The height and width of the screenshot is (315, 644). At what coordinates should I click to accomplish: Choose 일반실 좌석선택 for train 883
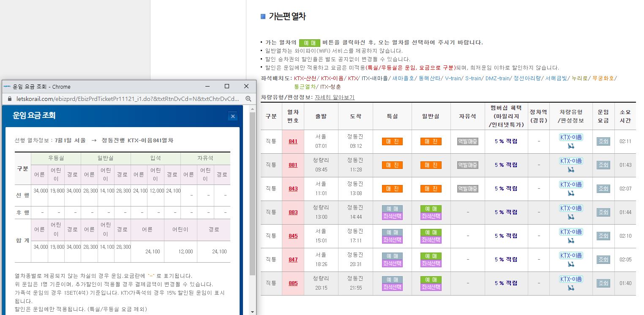tap(431, 216)
